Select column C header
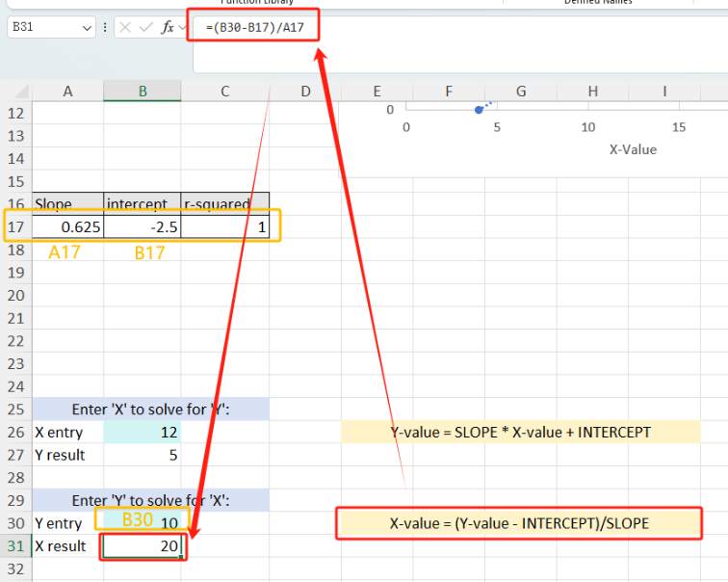728x582 pixels. (x=225, y=91)
